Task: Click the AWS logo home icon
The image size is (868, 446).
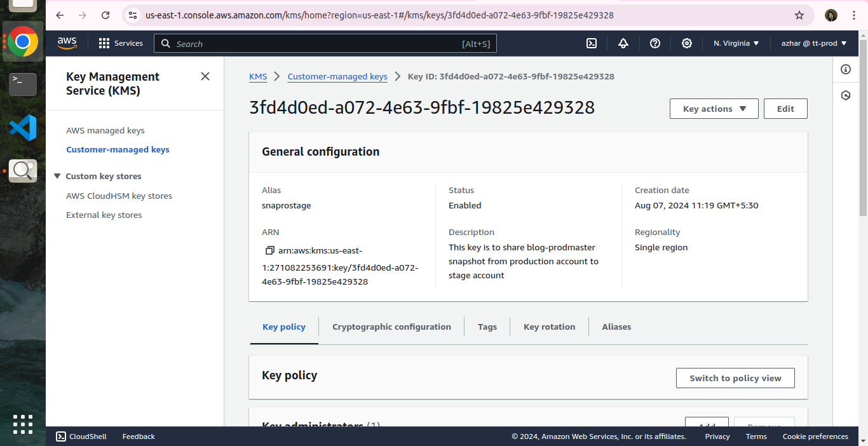Action: 67,43
